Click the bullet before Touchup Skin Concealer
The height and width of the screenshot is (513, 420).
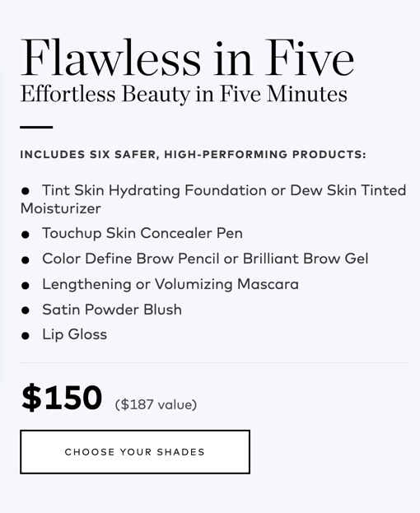[26, 234]
